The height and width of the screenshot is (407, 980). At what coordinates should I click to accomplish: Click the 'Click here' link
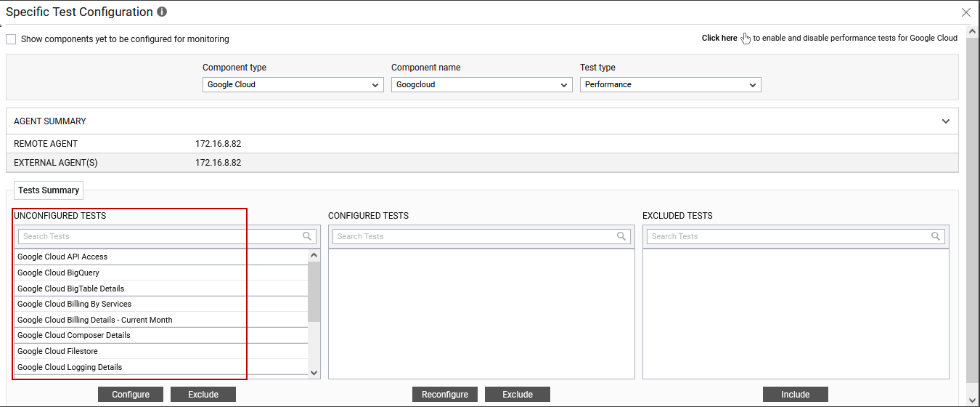point(719,39)
